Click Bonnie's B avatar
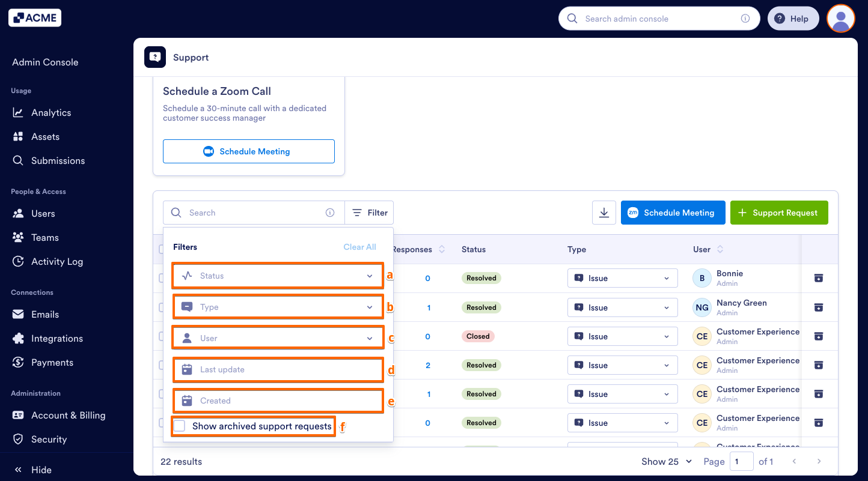The height and width of the screenshot is (481, 868). click(702, 278)
